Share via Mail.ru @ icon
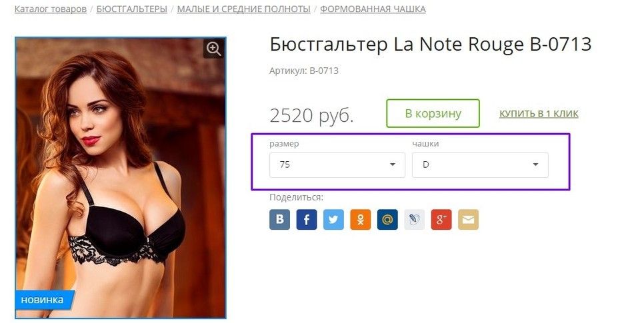644x323 pixels. pyautogui.click(x=387, y=219)
